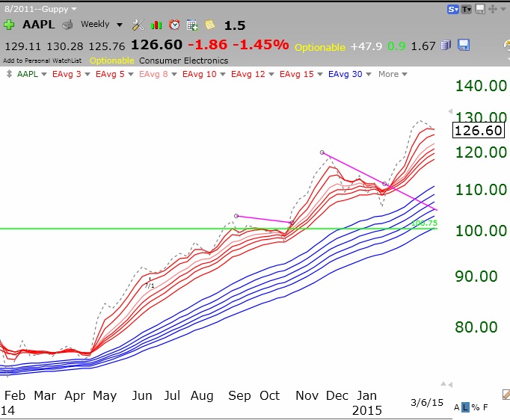510x420 pixels.
Task: Click the gray save-chart disk icon
Action: coord(480,9)
